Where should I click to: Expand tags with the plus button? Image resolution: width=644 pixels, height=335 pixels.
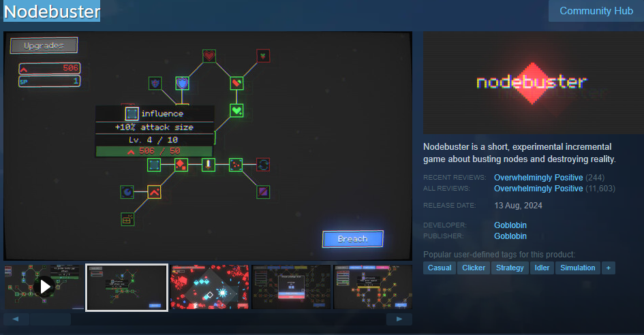[x=609, y=268]
